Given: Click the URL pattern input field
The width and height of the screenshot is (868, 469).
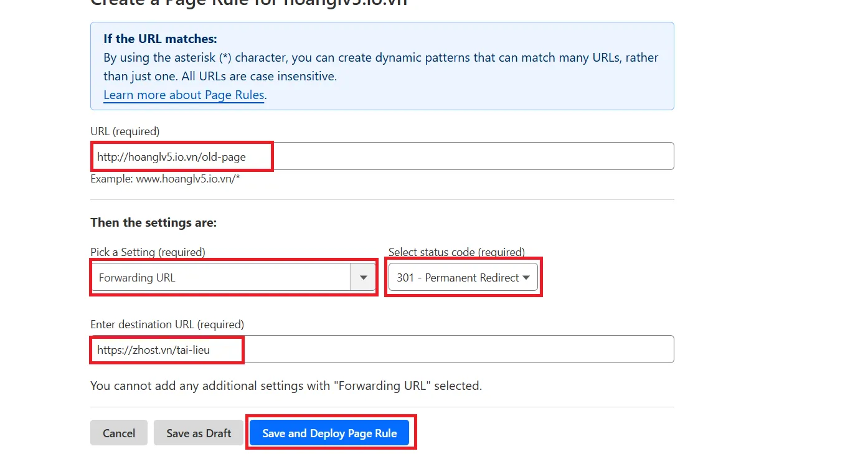Looking at the screenshot, I should [x=381, y=156].
